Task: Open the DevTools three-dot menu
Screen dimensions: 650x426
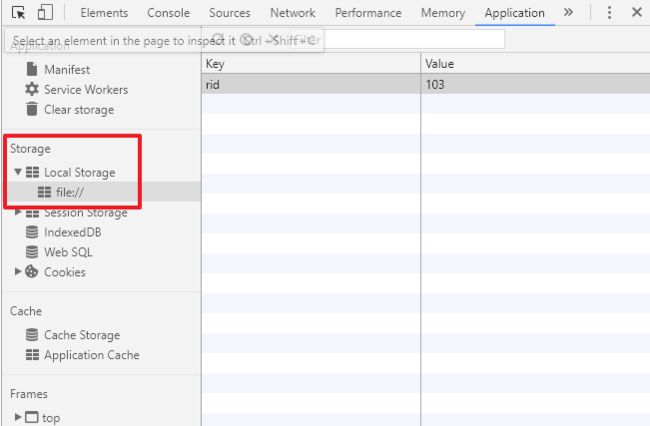Action: click(x=609, y=12)
